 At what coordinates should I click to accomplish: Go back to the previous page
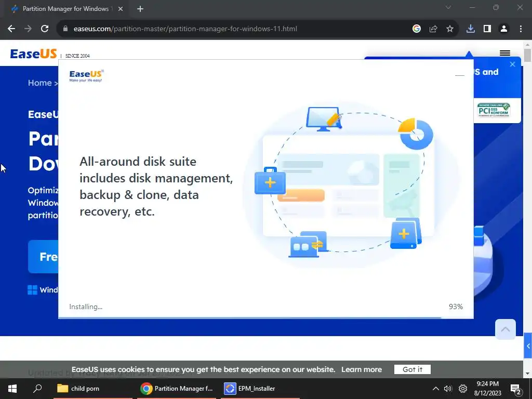11,29
